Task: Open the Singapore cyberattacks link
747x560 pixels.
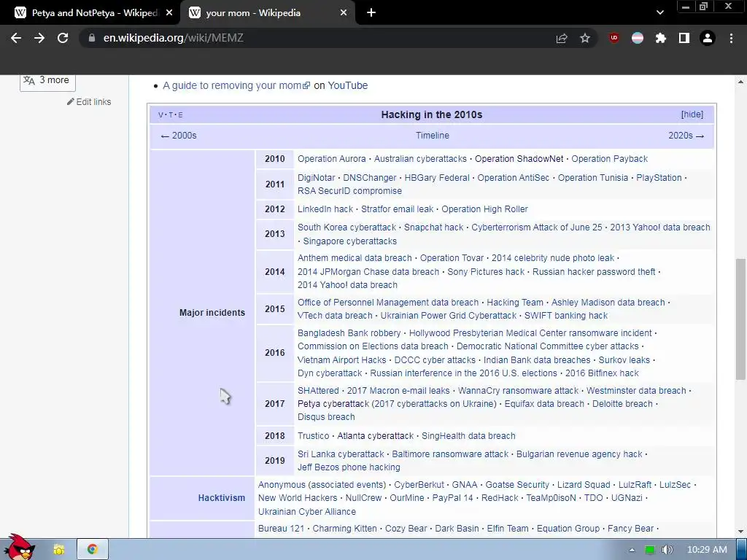Action: click(x=349, y=241)
